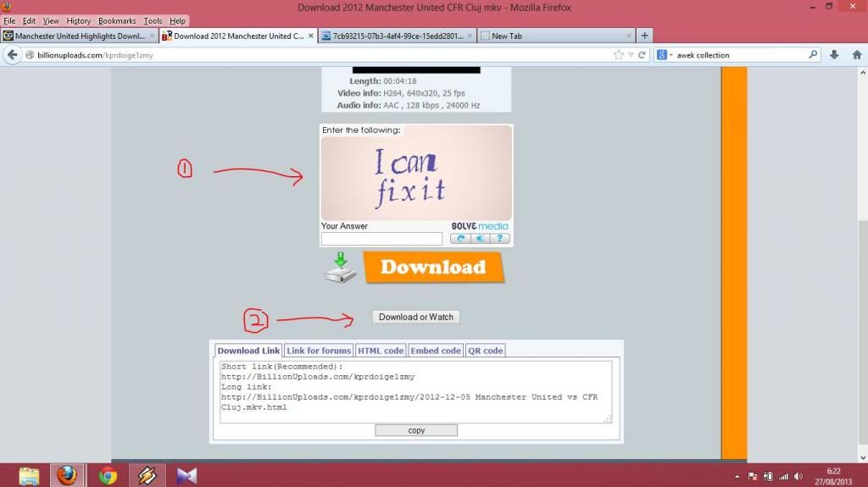This screenshot has width=868, height=487.
Task: Refresh the captcha with reload icon
Action: (459, 239)
